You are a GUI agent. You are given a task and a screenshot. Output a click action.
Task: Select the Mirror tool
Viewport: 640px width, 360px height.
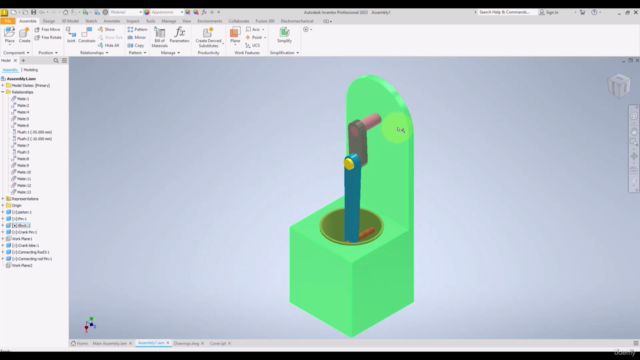click(x=137, y=37)
